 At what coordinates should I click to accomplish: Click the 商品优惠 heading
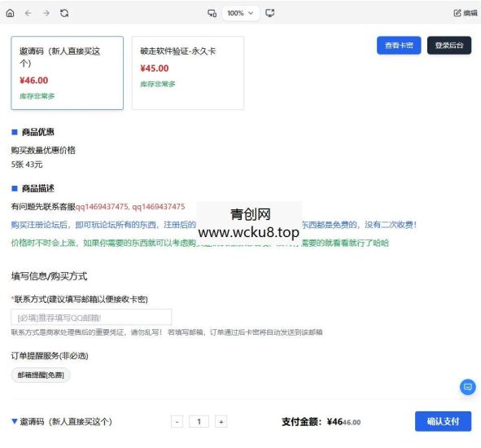click(38, 132)
